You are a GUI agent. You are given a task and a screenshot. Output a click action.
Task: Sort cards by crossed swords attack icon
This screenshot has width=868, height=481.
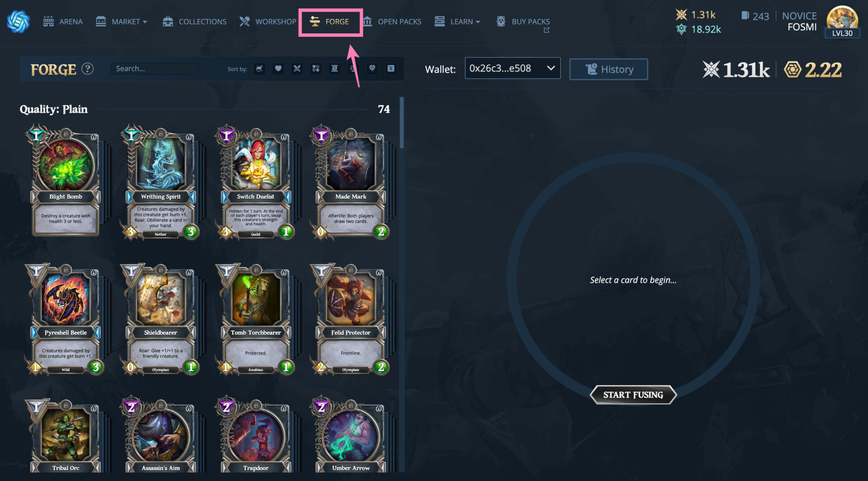[297, 69]
